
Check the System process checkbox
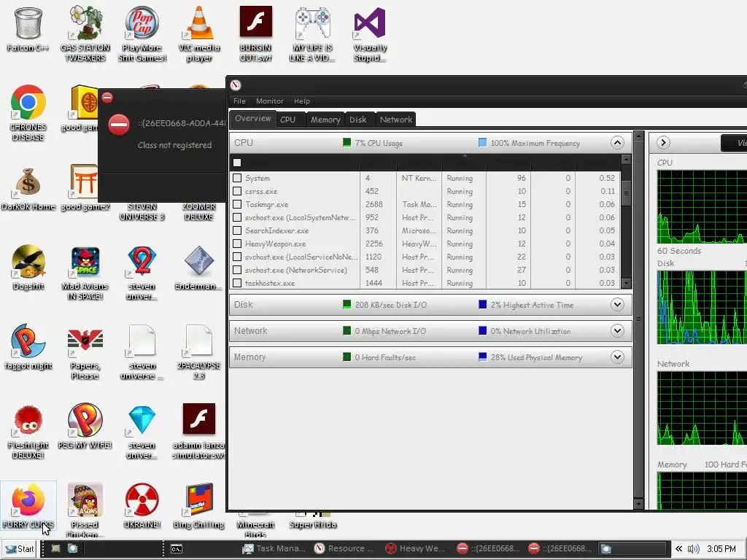tap(237, 178)
